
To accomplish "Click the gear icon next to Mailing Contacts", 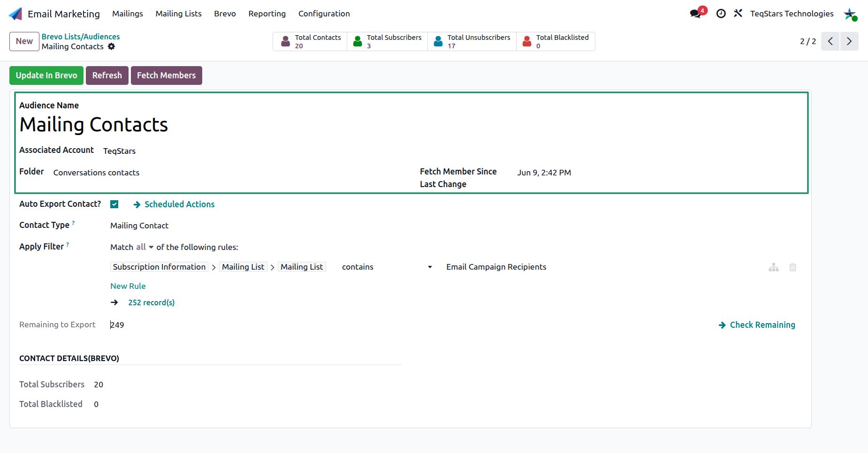I will click(x=111, y=46).
